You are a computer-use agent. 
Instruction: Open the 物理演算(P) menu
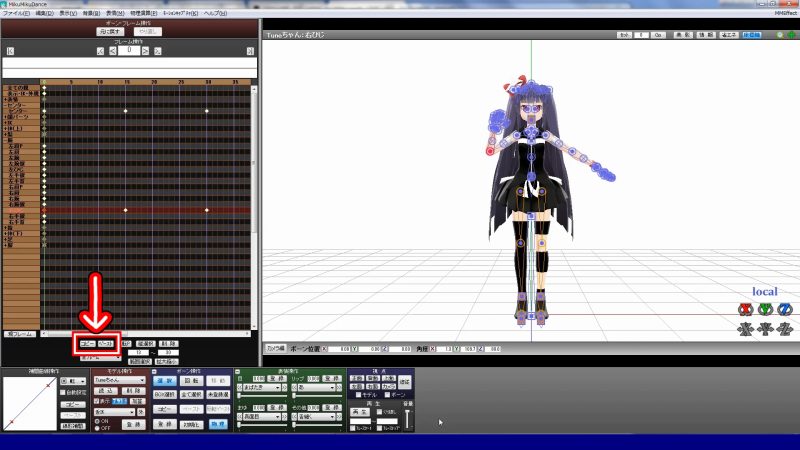[143, 13]
